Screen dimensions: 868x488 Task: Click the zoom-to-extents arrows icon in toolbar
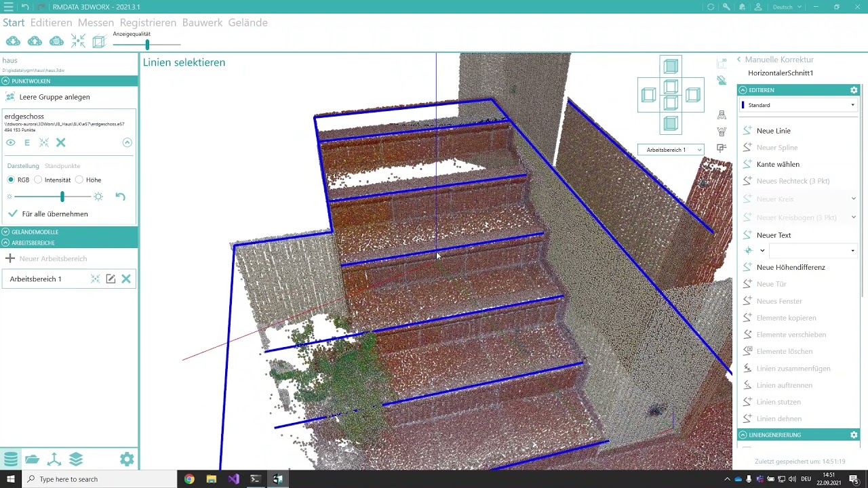pyautogui.click(x=78, y=42)
